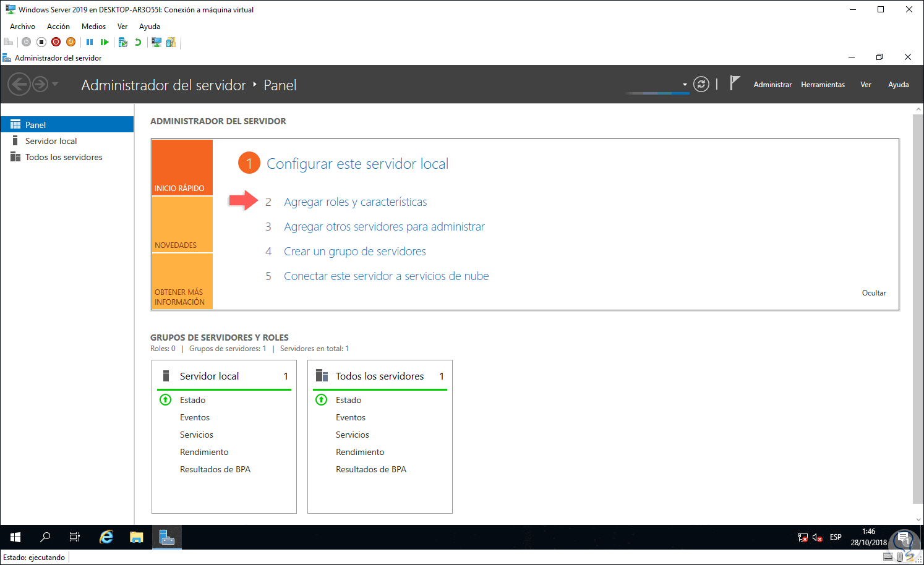Open Task View on the taskbar

(x=75, y=537)
